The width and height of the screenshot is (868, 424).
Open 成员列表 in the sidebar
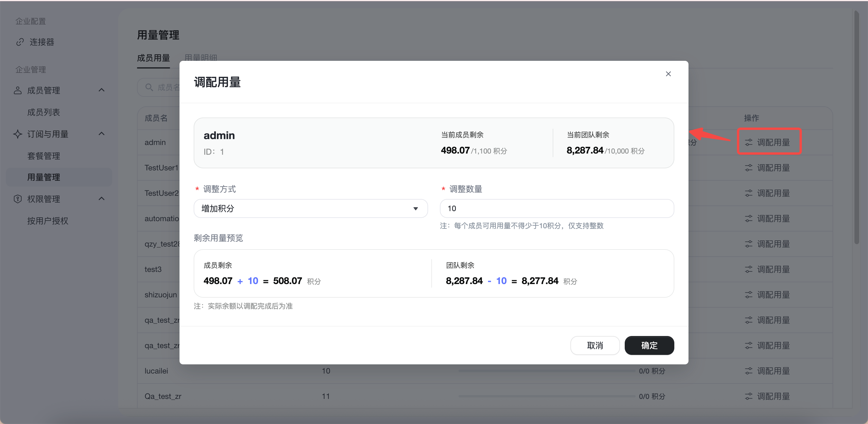pos(43,112)
